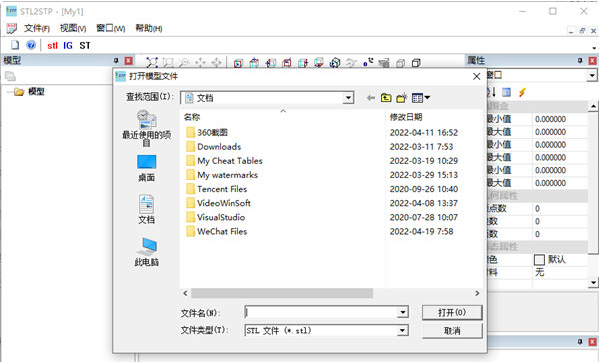Close the 打开模型文件 dialog
This screenshot has width=599, height=362.
click(476, 76)
